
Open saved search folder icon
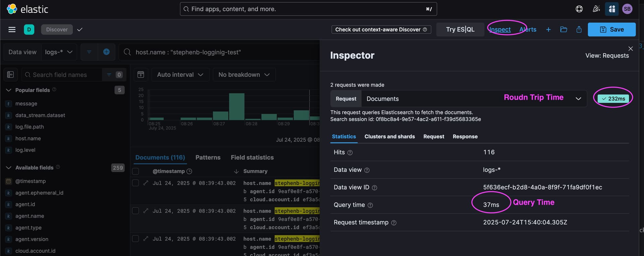[x=563, y=30]
